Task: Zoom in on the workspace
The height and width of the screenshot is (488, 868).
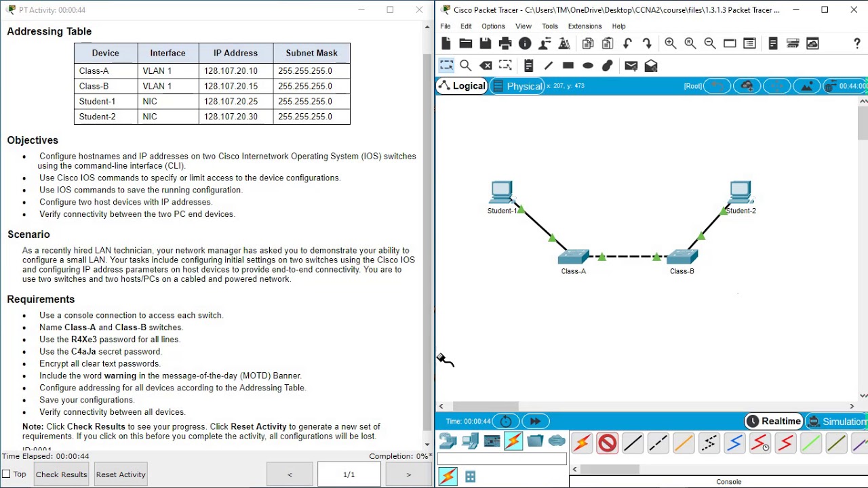Action: pyautogui.click(x=670, y=43)
